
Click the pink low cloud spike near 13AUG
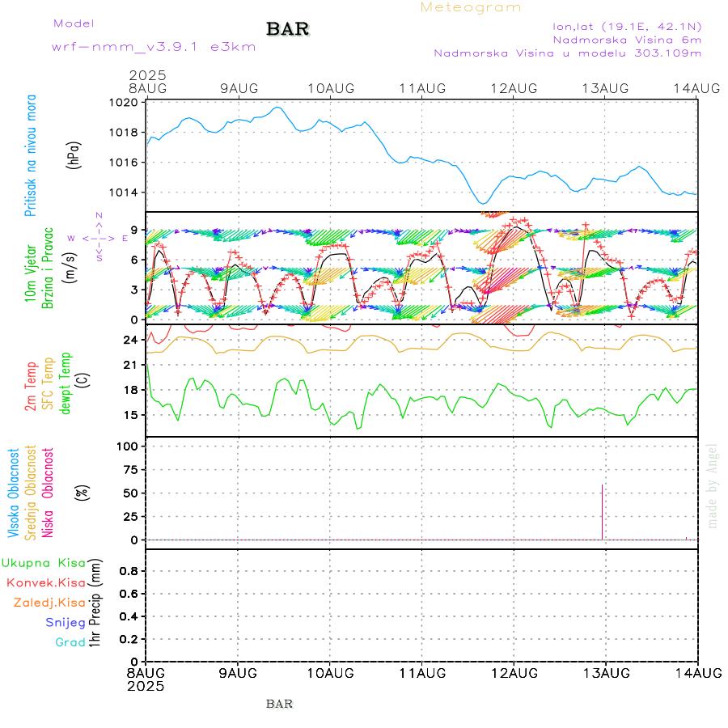tap(602, 511)
